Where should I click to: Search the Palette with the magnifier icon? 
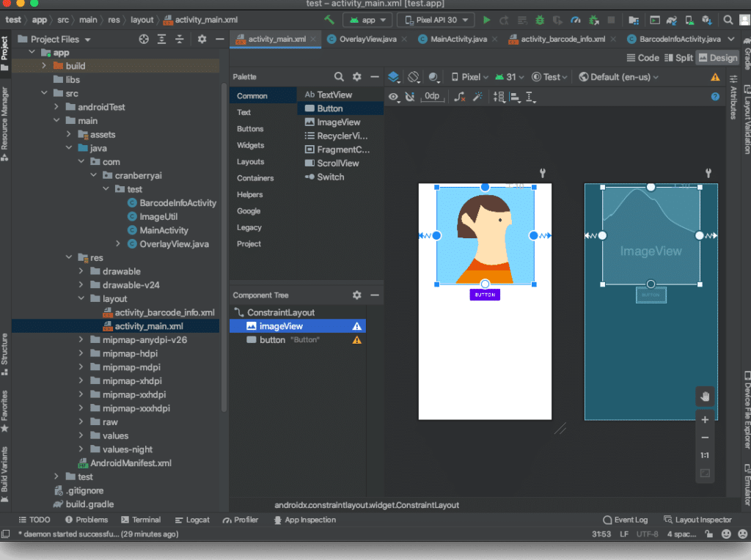(339, 76)
